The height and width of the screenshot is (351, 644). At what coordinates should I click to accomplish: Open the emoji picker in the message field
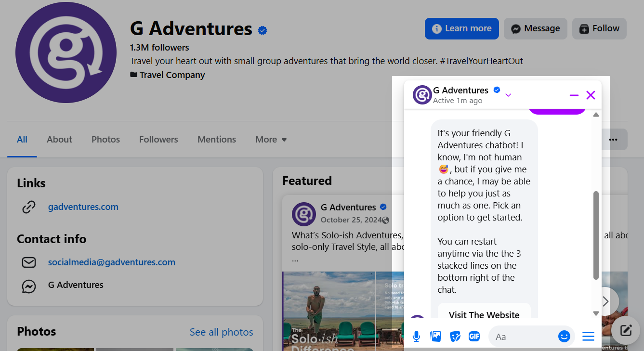[564, 336]
